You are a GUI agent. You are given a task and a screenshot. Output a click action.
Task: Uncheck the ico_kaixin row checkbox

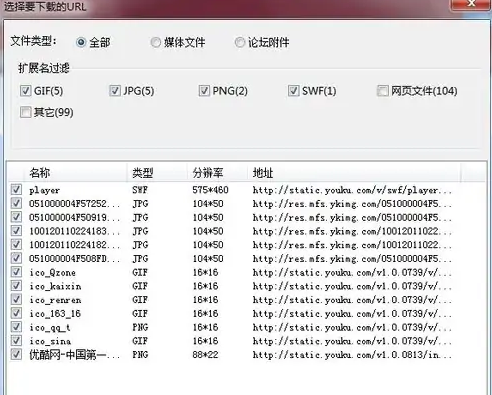point(16,286)
